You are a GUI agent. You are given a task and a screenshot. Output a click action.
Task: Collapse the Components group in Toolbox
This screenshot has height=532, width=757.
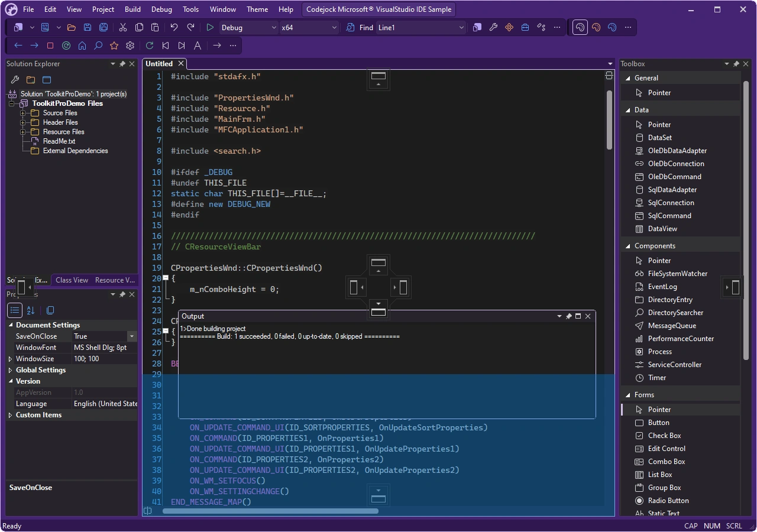pyautogui.click(x=627, y=246)
